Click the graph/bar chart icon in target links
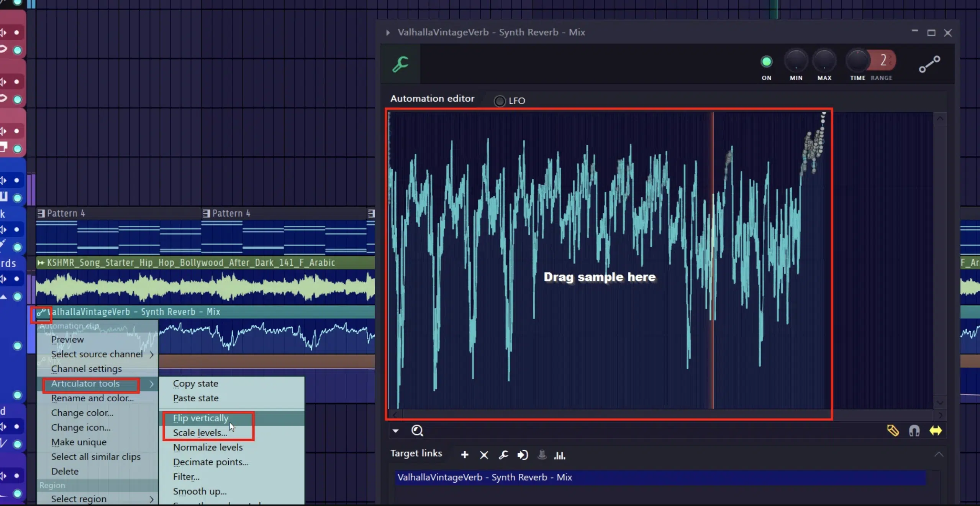The width and height of the screenshot is (980, 506). pyautogui.click(x=560, y=455)
